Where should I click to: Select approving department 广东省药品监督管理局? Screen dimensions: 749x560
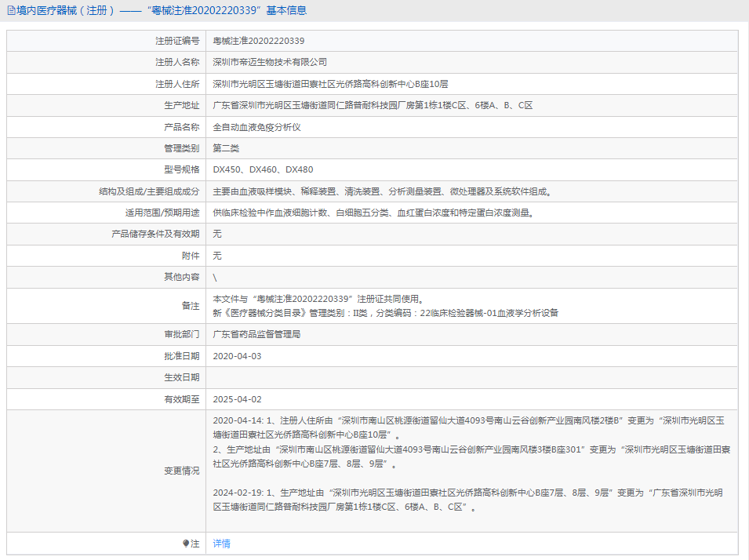point(256,334)
